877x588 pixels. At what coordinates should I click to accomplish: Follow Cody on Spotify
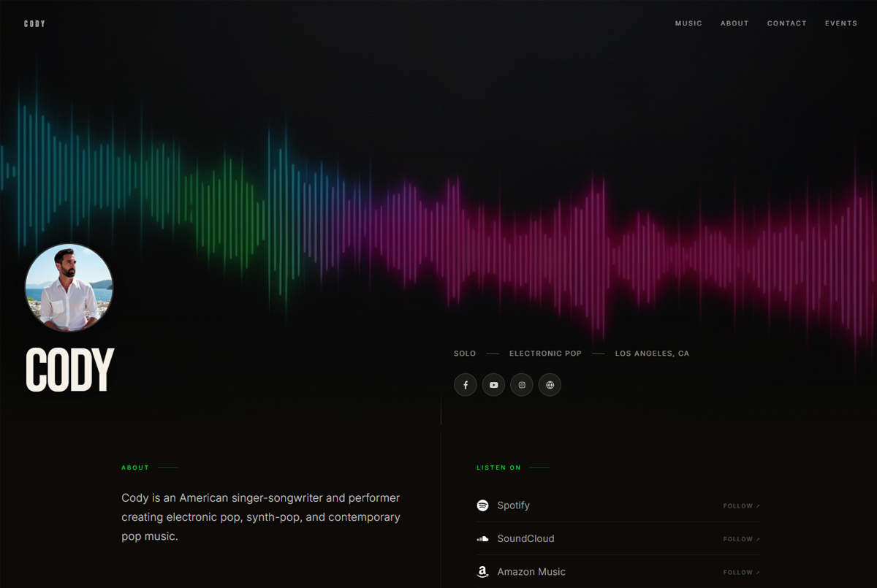coord(742,506)
